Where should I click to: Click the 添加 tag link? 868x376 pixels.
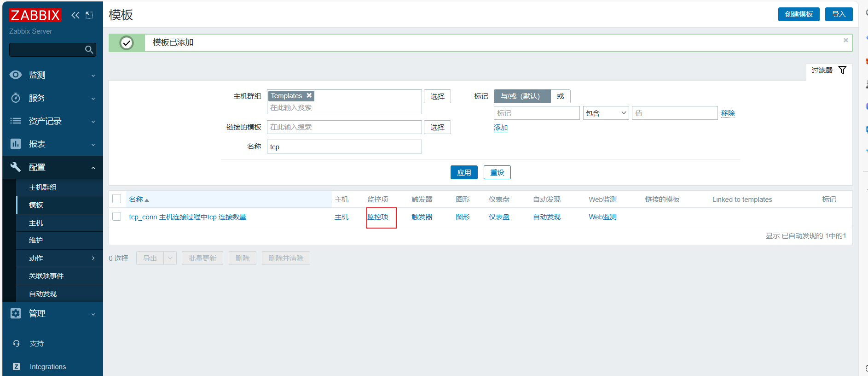click(501, 128)
